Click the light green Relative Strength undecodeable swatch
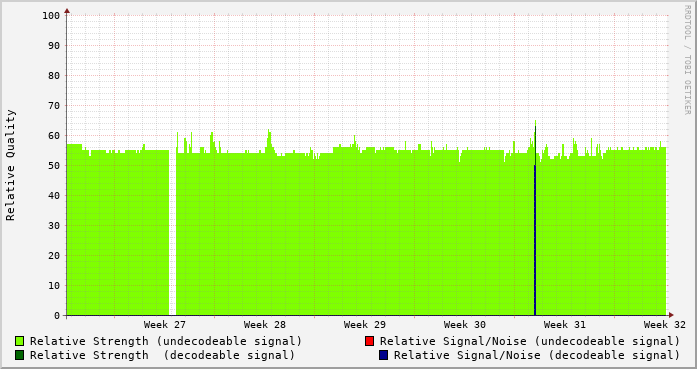 tap(20, 341)
